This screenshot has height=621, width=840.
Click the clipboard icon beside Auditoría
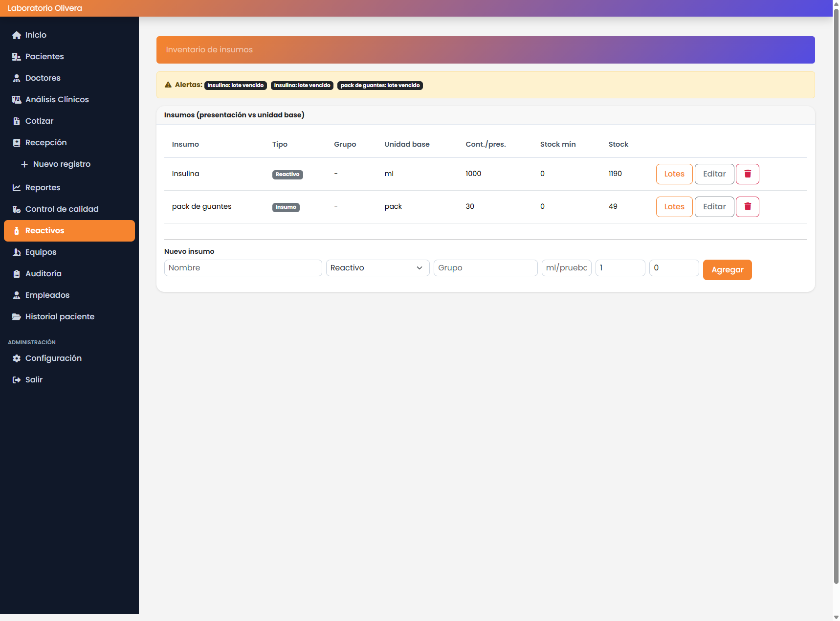pyautogui.click(x=17, y=274)
